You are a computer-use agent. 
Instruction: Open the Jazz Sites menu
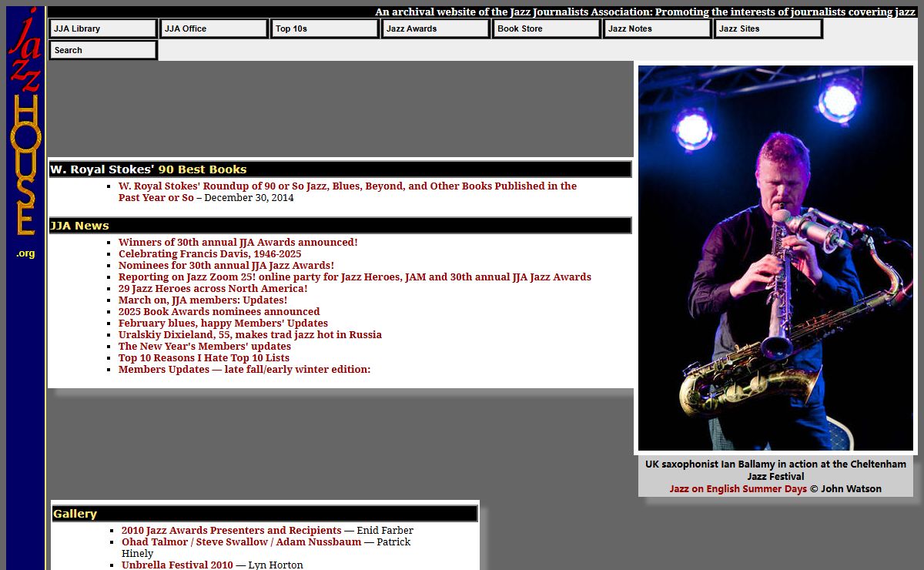(x=768, y=28)
